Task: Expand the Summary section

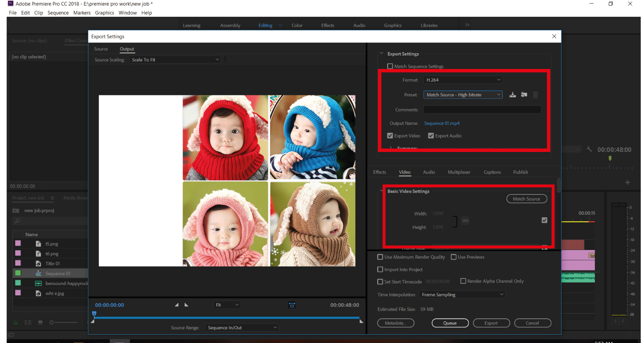Action: tap(391, 148)
